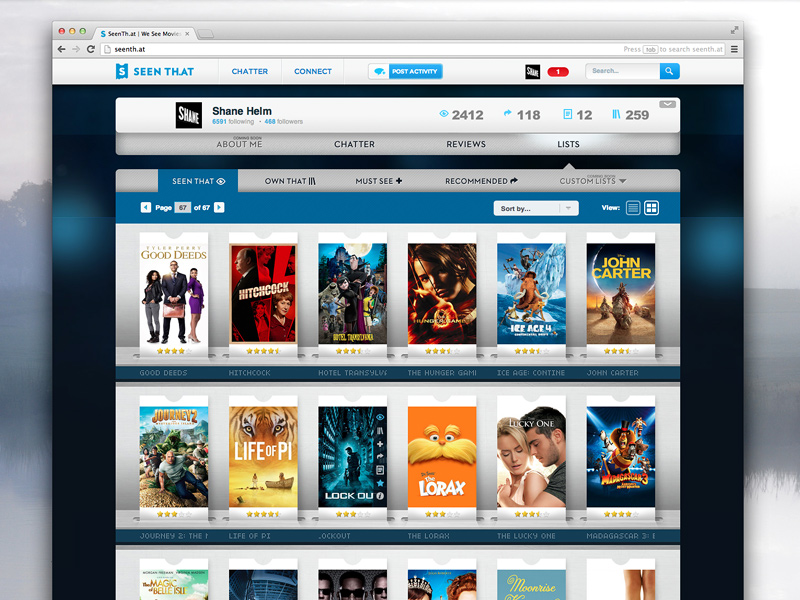Reload the page
Image resolution: width=800 pixels, height=600 pixels.
point(91,49)
